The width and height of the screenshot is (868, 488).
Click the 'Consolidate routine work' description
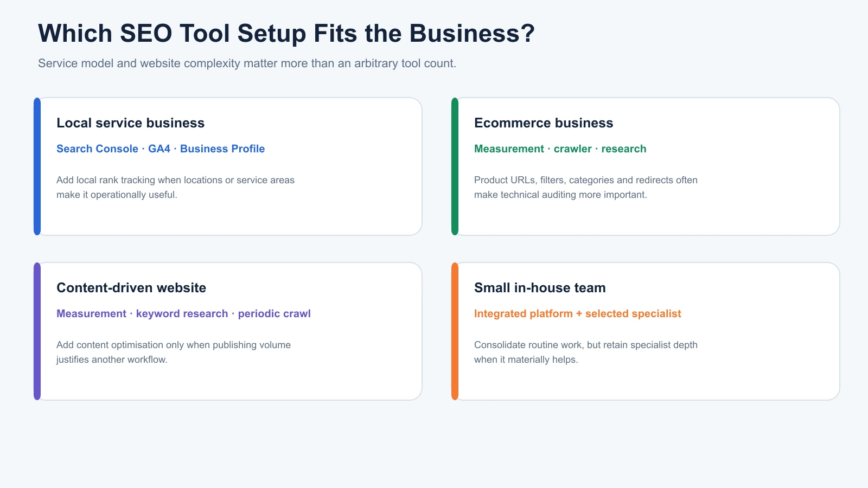pos(586,352)
